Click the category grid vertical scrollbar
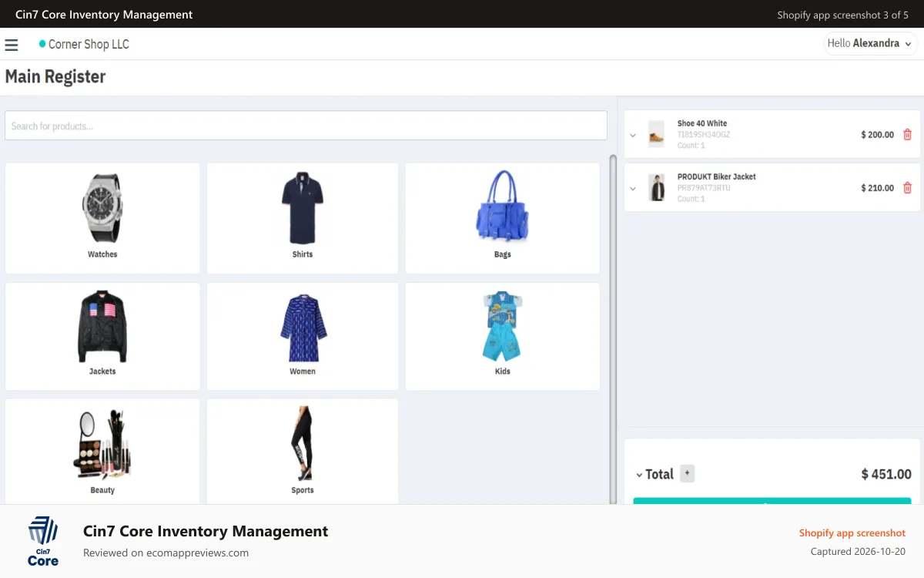 pyautogui.click(x=613, y=330)
